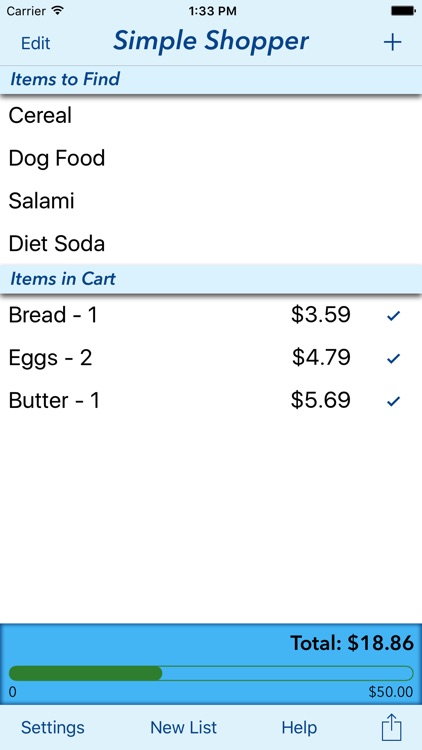Start a New List

point(183,728)
